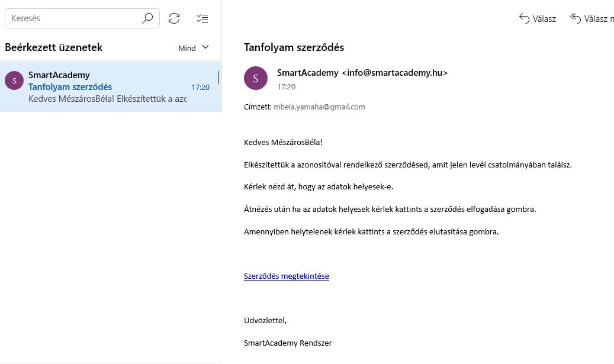
Task: Open the Szerződés megtekintése link
Action: (286, 276)
